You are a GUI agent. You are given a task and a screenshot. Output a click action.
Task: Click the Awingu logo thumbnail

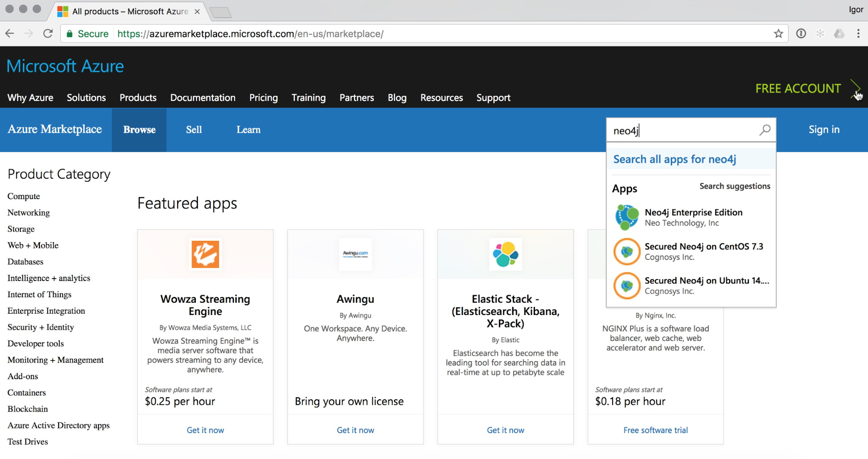coord(355,254)
